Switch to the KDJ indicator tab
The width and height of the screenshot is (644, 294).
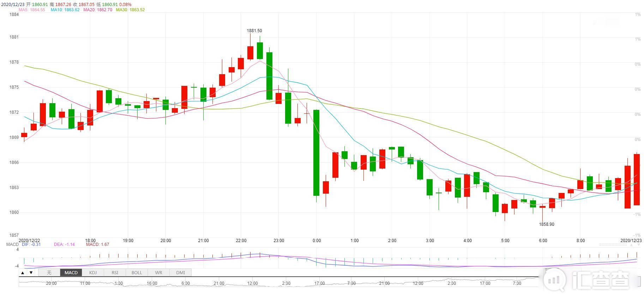[x=93, y=273]
